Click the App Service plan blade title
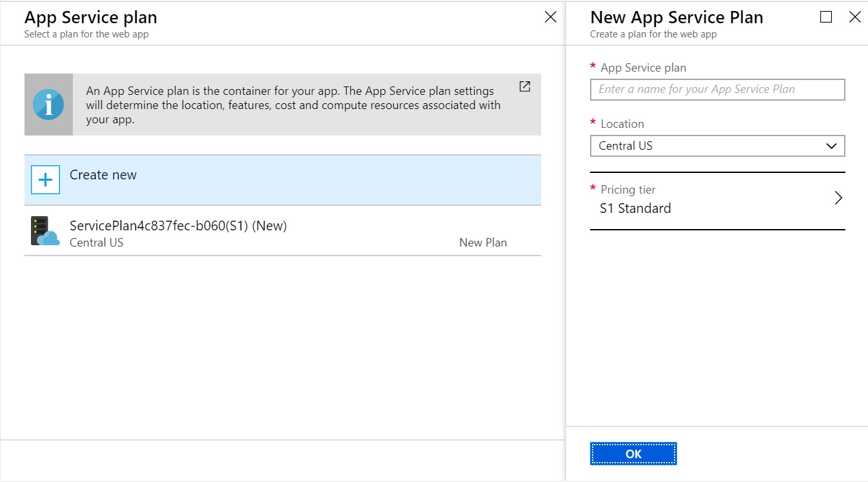Image resolution: width=868 pixels, height=482 pixels. click(90, 17)
